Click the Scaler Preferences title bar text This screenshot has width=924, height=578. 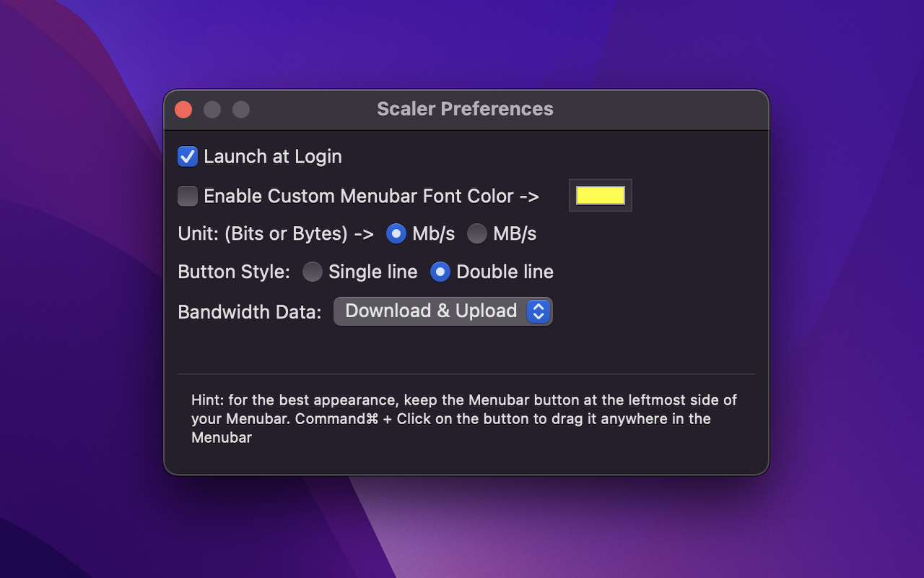pos(465,108)
